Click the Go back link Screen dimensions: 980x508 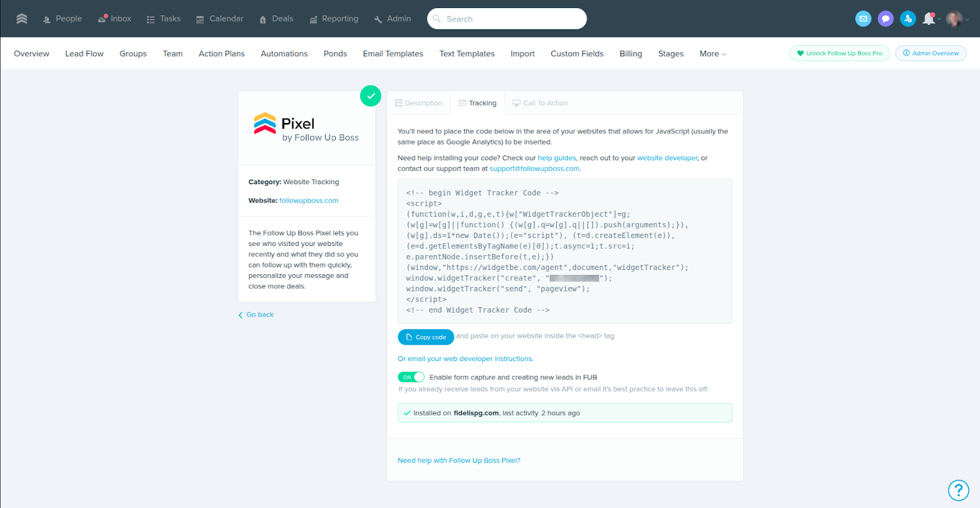click(x=256, y=315)
